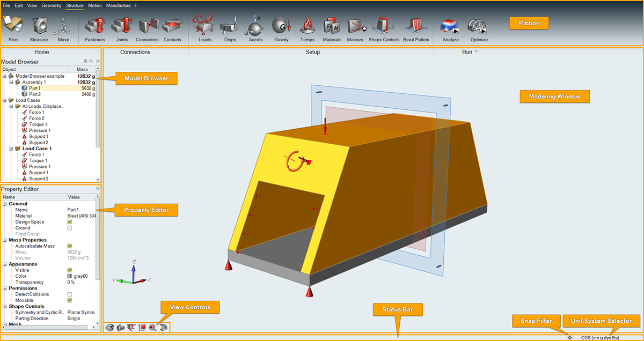This screenshot has width=644, height=341.
Task: Click the Snap Filter icon in status bar
Action: 570,338
